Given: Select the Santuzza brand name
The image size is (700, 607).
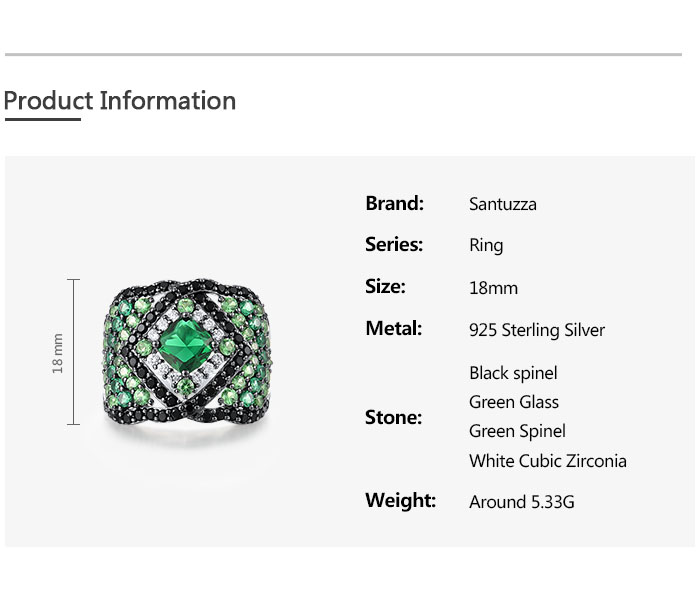Looking at the screenshot, I should tap(503, 204).
